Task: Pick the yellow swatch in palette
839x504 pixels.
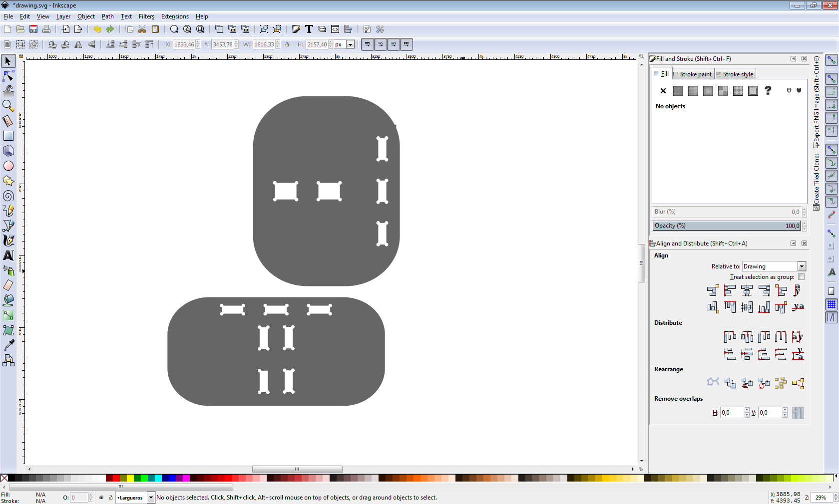Action: pyautogui.click(x=130, y=478)
